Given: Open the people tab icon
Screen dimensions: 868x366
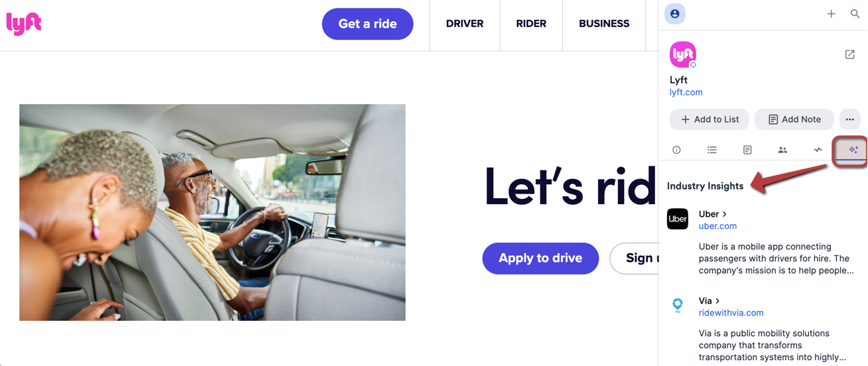Looking at the screenshot, I should [782, 150].
